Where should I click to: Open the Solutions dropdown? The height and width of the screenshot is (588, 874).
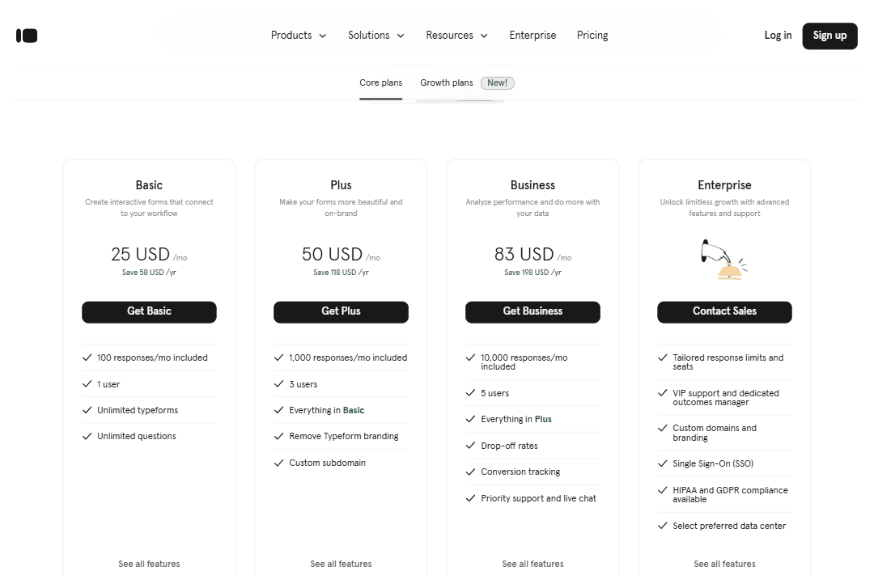(375, 35)
